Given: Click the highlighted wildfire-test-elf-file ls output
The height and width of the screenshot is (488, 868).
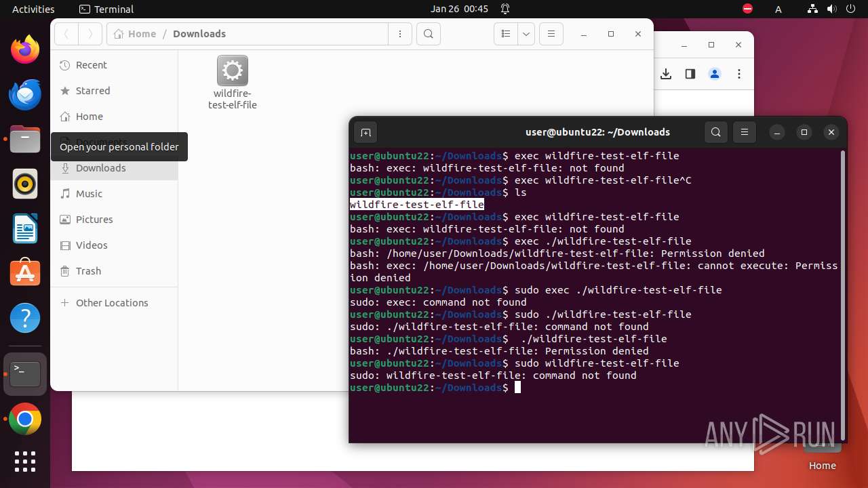Looking at the screenshot, I should pyautogui.click(x=417, y=205).
